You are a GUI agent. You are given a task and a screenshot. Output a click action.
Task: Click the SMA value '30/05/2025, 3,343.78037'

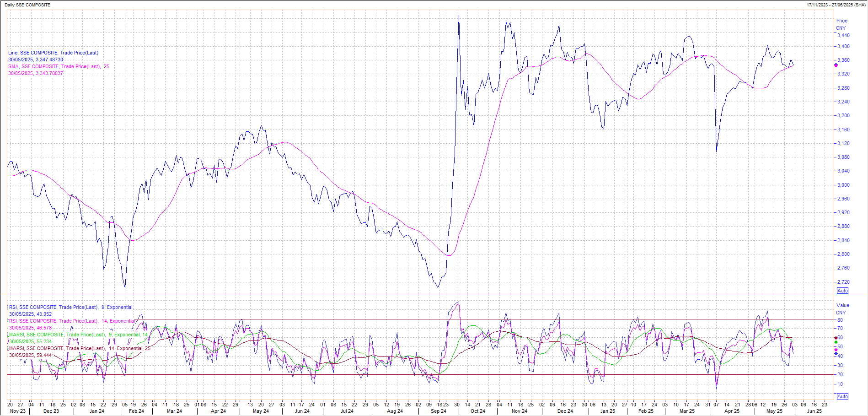click(x=36, y=74)
